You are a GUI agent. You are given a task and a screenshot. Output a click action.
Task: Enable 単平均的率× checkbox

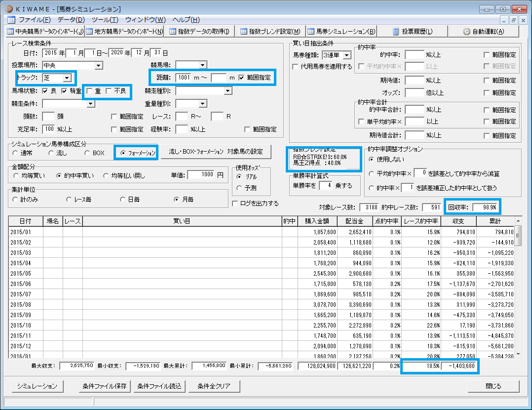click(361, 122)
